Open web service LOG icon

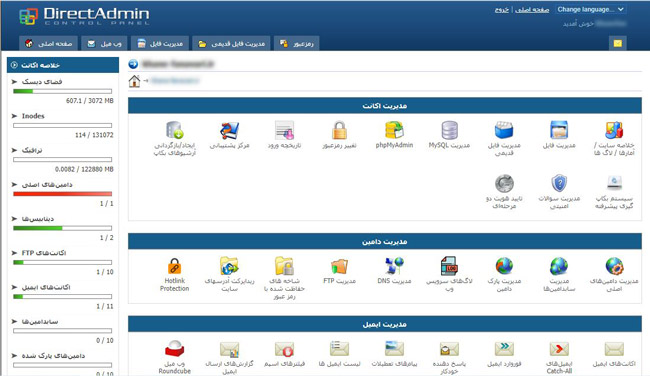[449, 266]
